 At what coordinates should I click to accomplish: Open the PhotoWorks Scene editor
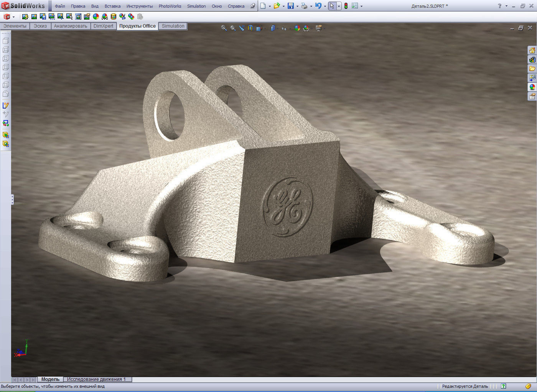coord(105,16)
